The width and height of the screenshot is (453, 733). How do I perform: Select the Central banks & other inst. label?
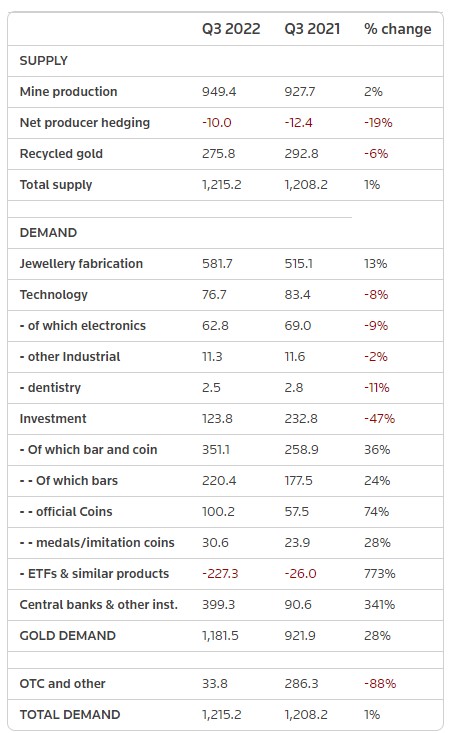[99, 604]
